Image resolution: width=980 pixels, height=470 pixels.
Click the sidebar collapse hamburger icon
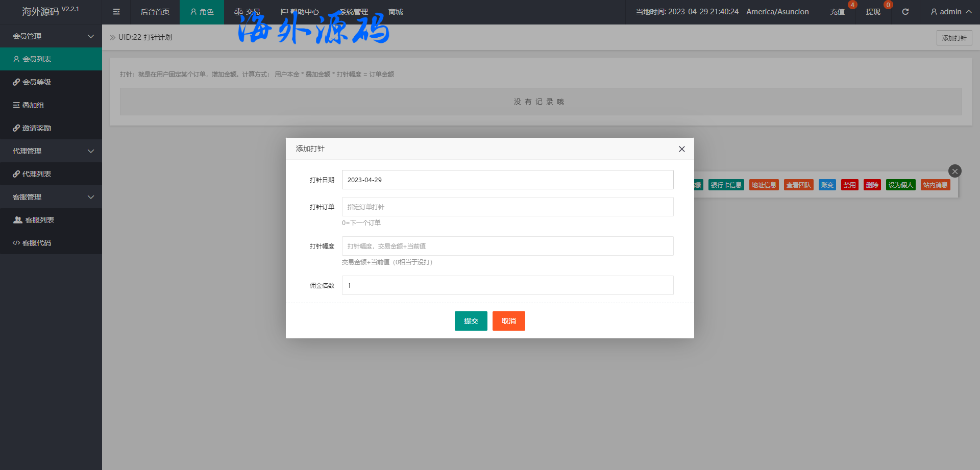pos(116,12)
